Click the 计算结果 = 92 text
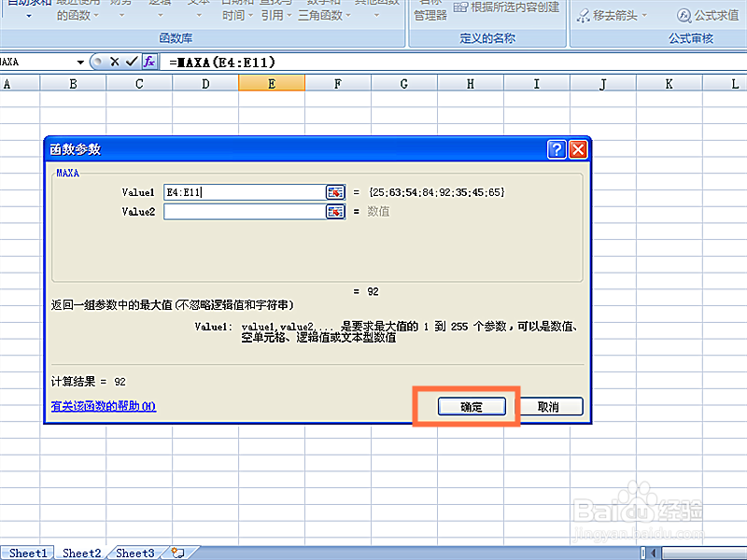The image size is (747, 560). (89, 382)
